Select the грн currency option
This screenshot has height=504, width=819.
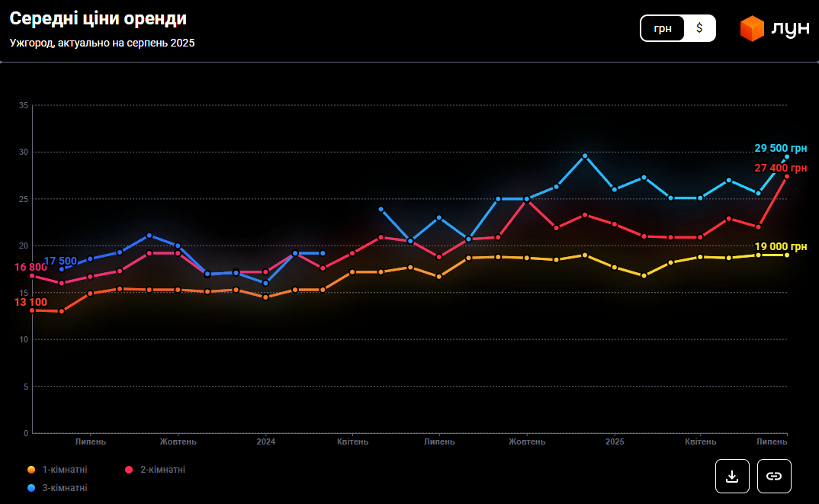(x=662, y=28)
